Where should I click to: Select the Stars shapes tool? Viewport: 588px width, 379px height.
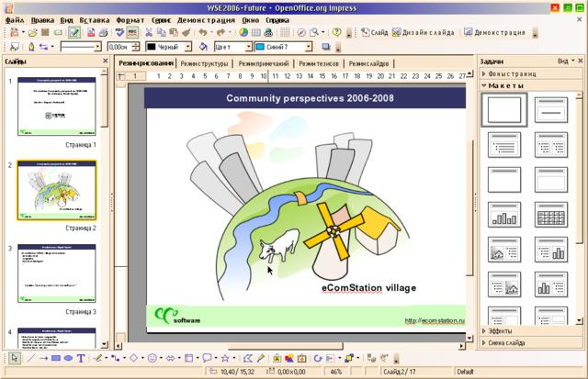[x=225, y=359]
